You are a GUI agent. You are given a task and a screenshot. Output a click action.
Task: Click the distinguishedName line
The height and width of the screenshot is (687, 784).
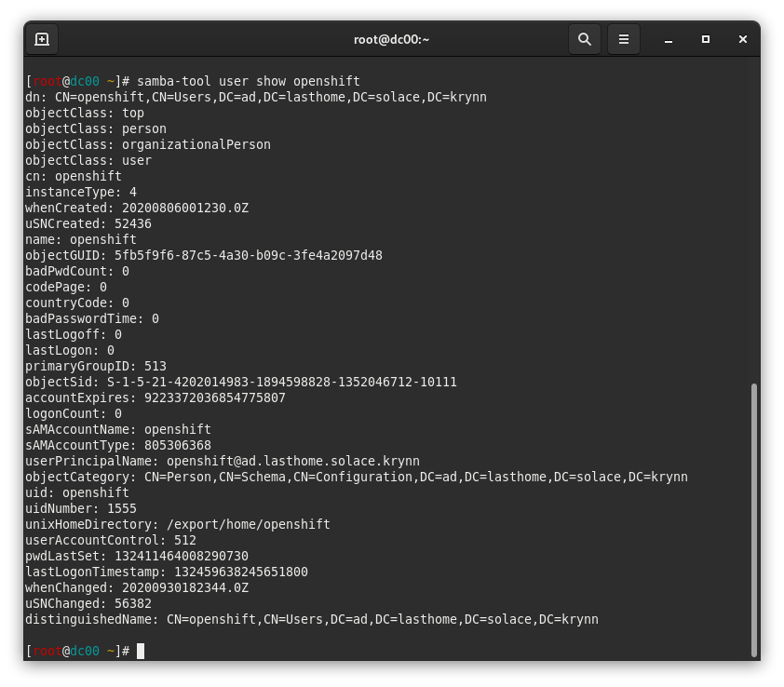tap(311, 619)
